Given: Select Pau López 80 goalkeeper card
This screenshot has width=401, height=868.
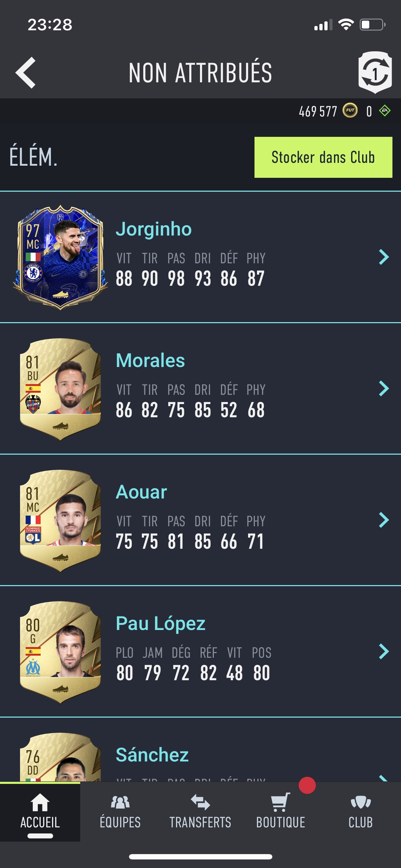Looking at the screenshot, I should [60, 652].
